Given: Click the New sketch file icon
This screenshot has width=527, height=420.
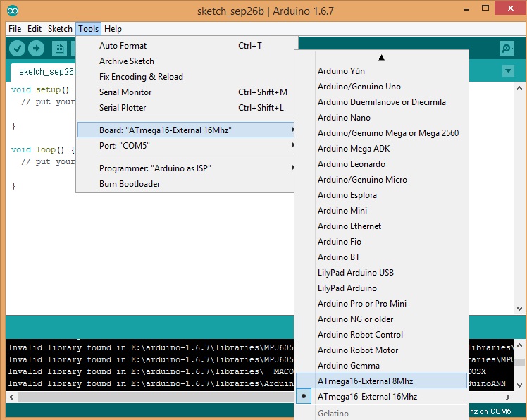Looking at the screenshot, I should [59, 49].
